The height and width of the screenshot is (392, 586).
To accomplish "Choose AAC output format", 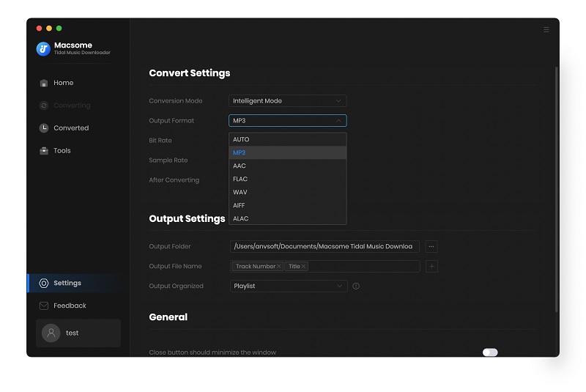I will coord(287,166).
